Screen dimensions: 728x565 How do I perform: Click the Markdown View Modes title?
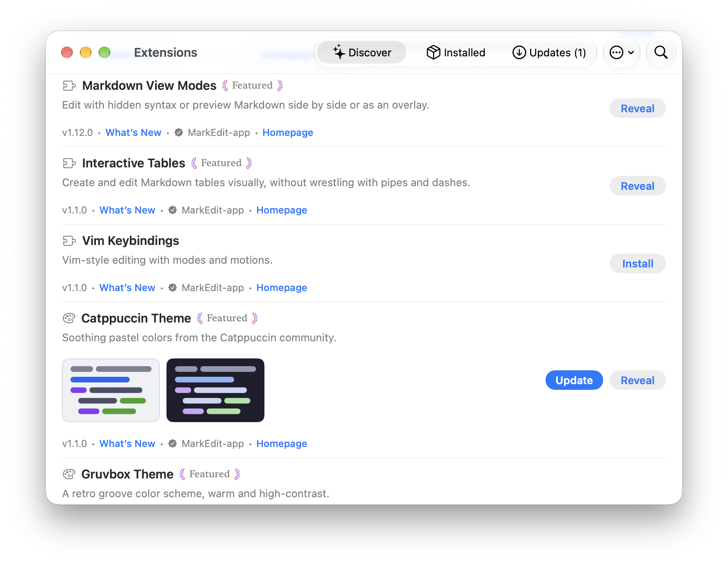(x=149, y=85)
